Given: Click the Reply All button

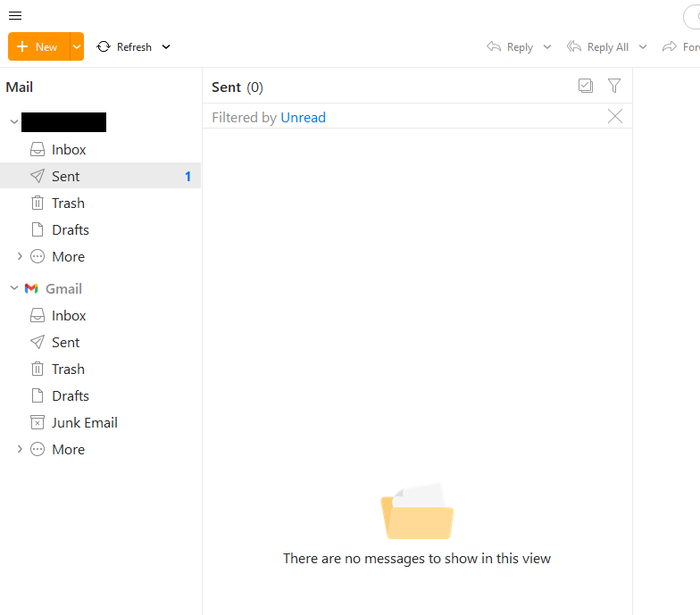Looking at the screenshot, I should [x=597, y=46].
